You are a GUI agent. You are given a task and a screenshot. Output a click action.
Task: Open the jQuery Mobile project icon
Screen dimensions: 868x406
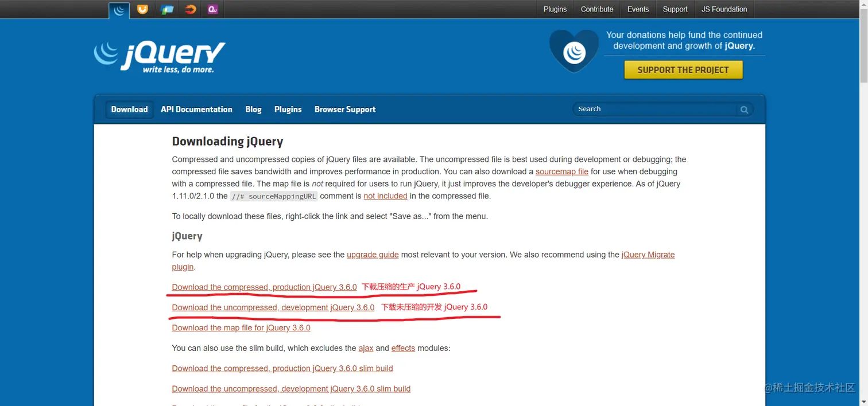click(166, 9)
